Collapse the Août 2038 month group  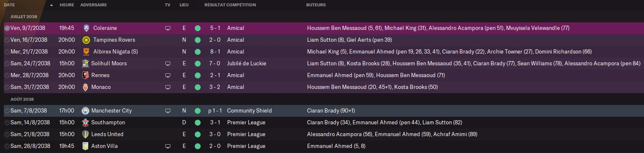point(22,99)
